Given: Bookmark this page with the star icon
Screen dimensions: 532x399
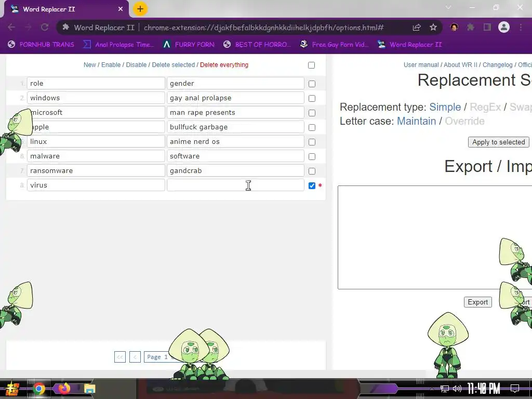Looking at the screenshot, I should 433,27.
